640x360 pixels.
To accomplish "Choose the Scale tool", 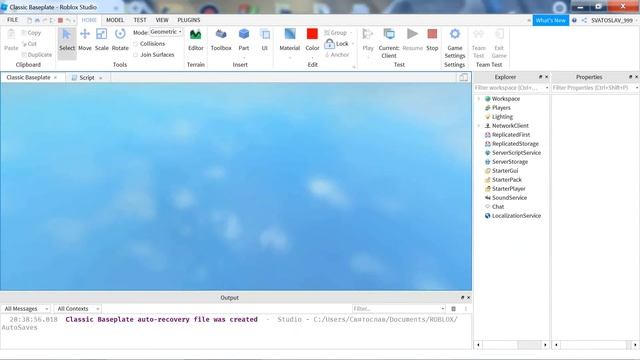I will click(x=102, y=40).
